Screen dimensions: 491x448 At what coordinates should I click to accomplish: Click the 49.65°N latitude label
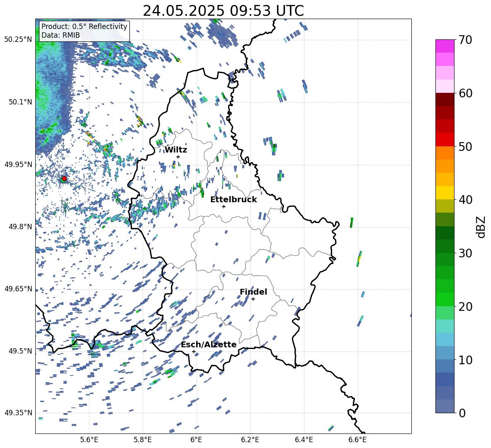point(18,288)
